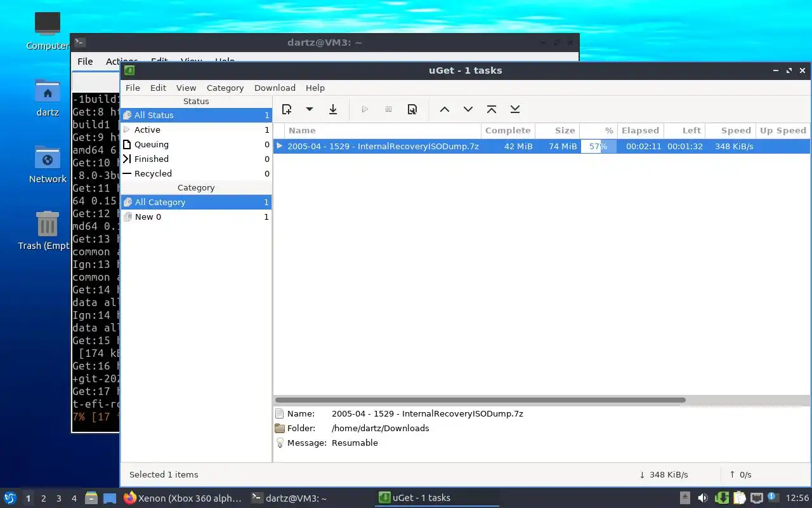
Task: Open the dropdown arrow next to New Download
Action: [x=310, y=109]
